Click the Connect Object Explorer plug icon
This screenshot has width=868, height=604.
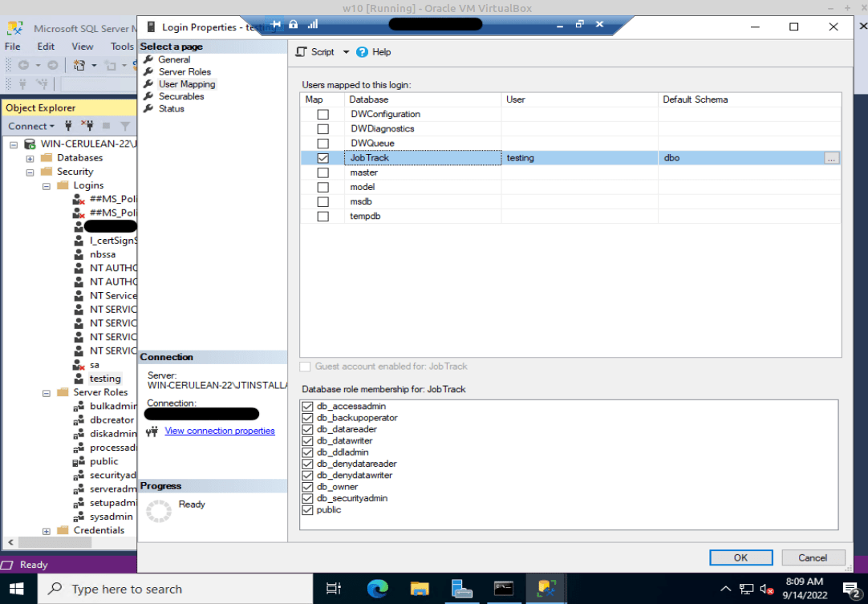[x=69, y=126]
